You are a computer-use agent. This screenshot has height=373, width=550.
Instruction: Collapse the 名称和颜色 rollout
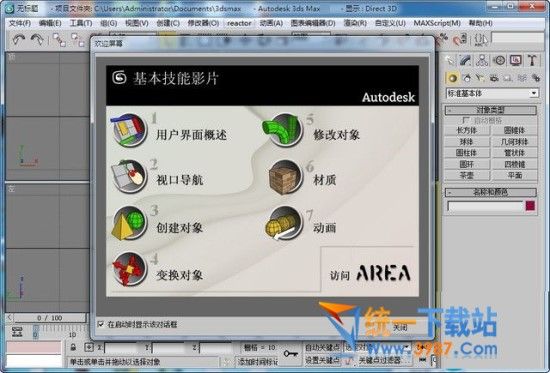point(490,192)
